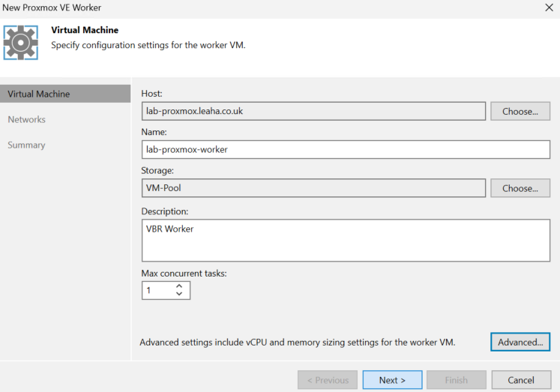Switch to the Networks step
This screenshot has height=392, width=560.
click(27, 120)
